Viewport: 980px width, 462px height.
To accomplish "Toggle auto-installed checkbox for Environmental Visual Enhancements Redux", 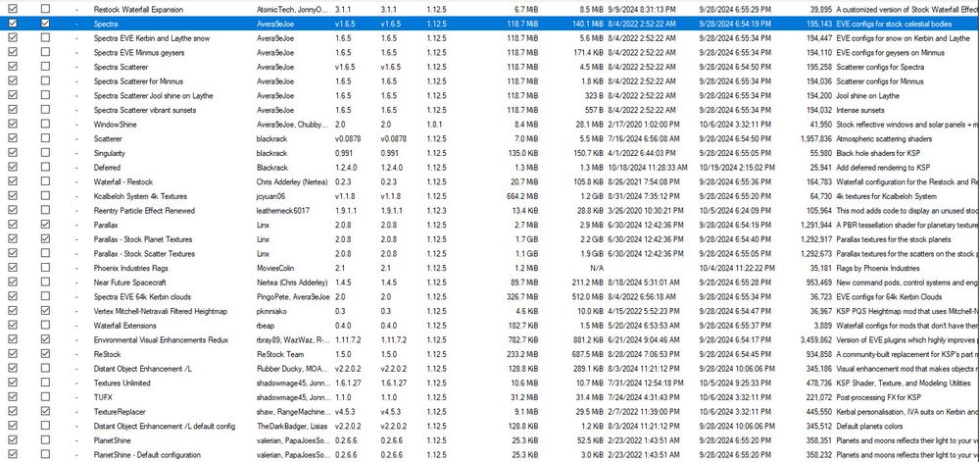I will tap(45, 339).
